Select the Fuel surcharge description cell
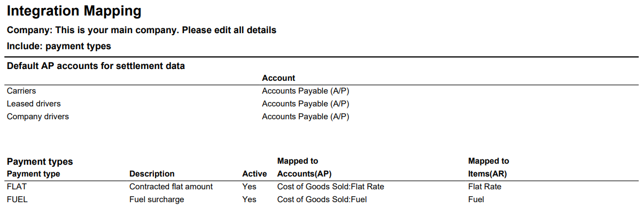Viewport: 644px width, 207px height. tap(157, 200)
